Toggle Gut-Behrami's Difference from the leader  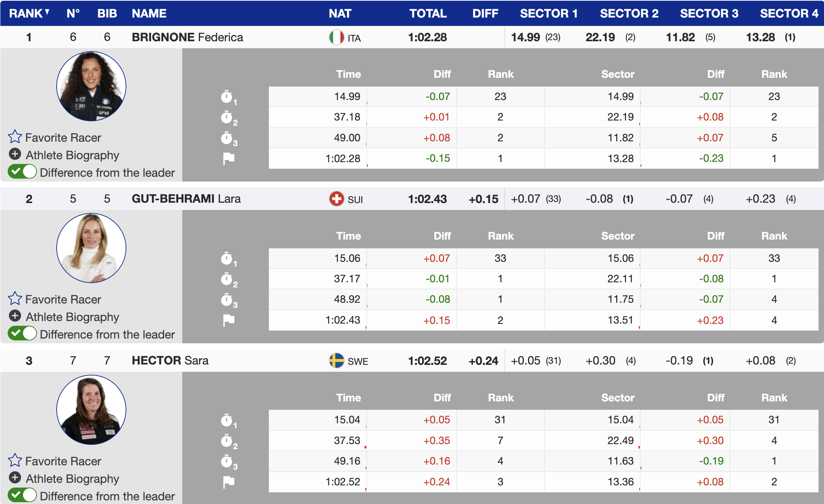tap(22, 333)
